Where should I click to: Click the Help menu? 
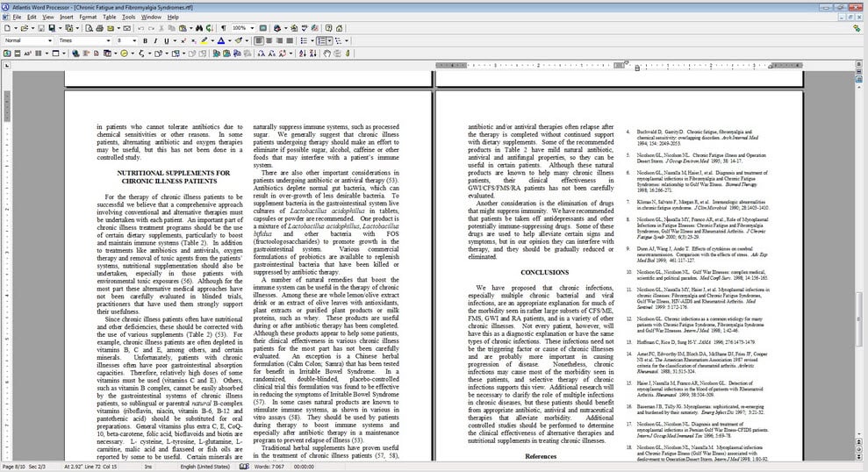point(173,17)
